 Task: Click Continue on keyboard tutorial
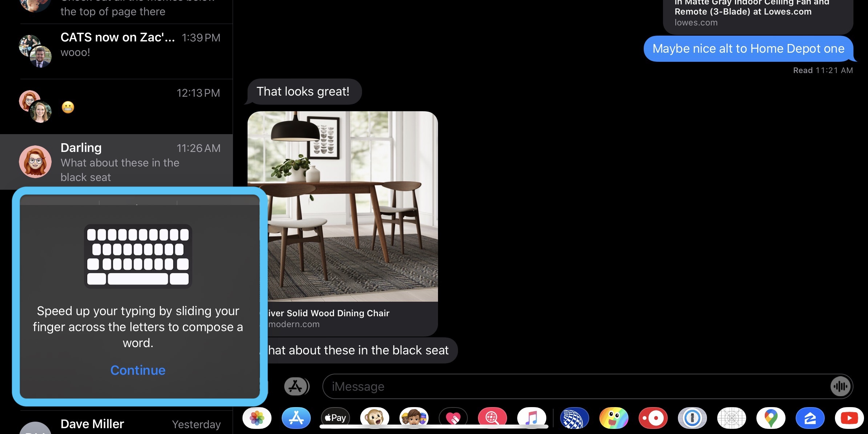[x=138, y=370]
